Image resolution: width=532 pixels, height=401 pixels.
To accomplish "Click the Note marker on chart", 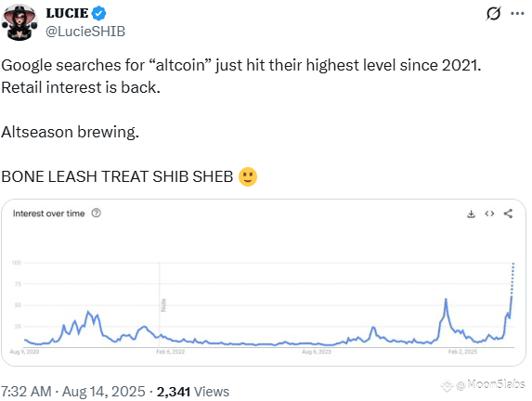I will point(163,305).
